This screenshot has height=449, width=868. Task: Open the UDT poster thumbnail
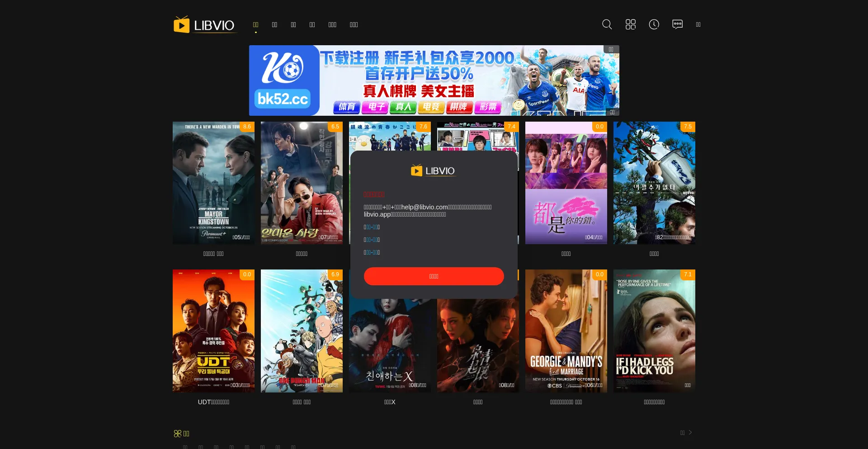pos(213,331)
